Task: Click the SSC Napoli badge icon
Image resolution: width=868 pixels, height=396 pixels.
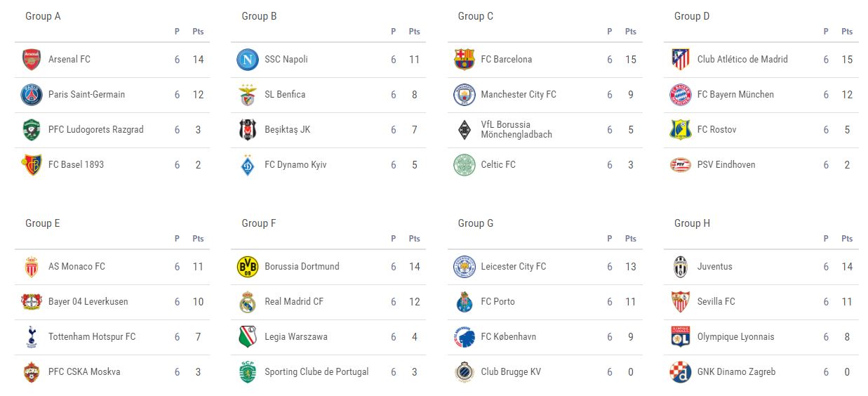Action: 248,60
